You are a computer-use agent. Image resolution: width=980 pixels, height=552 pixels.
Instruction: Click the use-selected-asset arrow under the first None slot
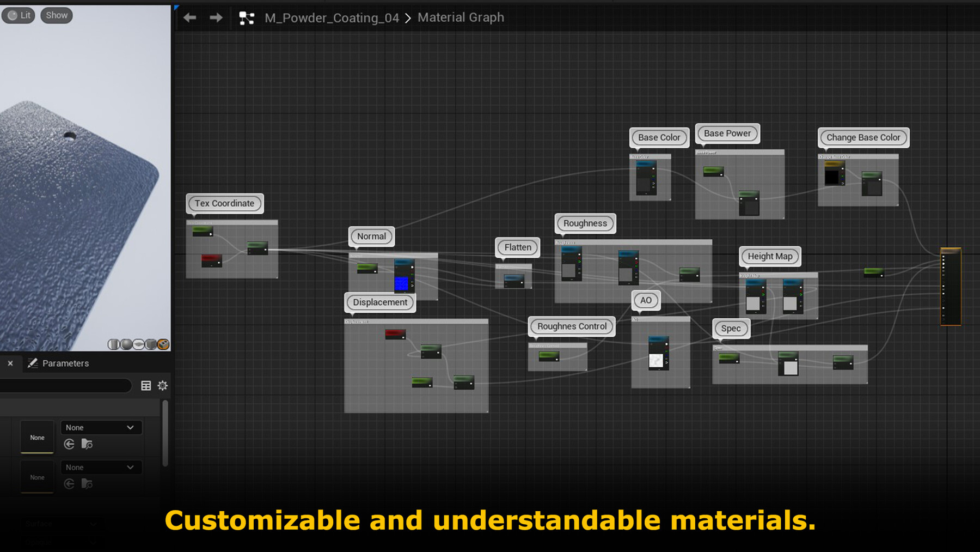pos(69,444)
